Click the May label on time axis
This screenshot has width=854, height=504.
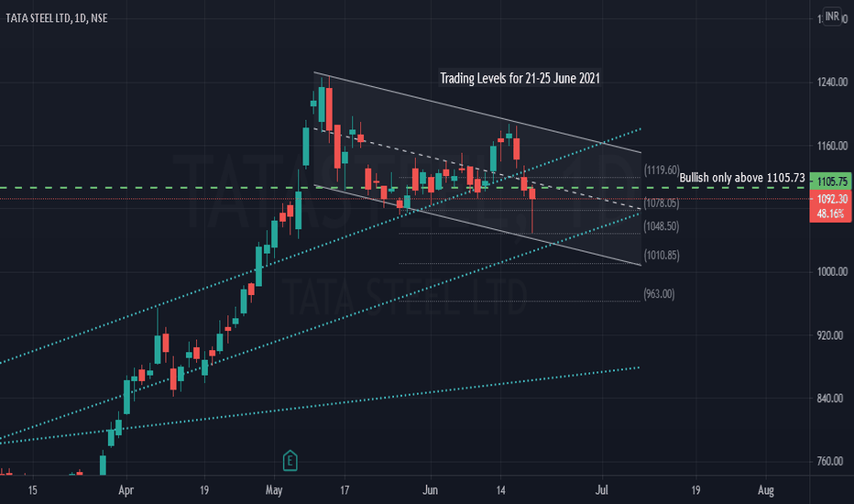(274, 490)
